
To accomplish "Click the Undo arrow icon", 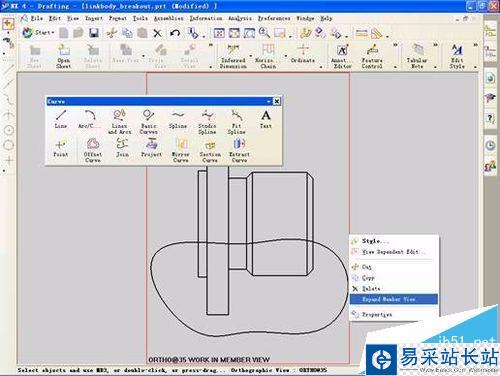I will 175,33.
